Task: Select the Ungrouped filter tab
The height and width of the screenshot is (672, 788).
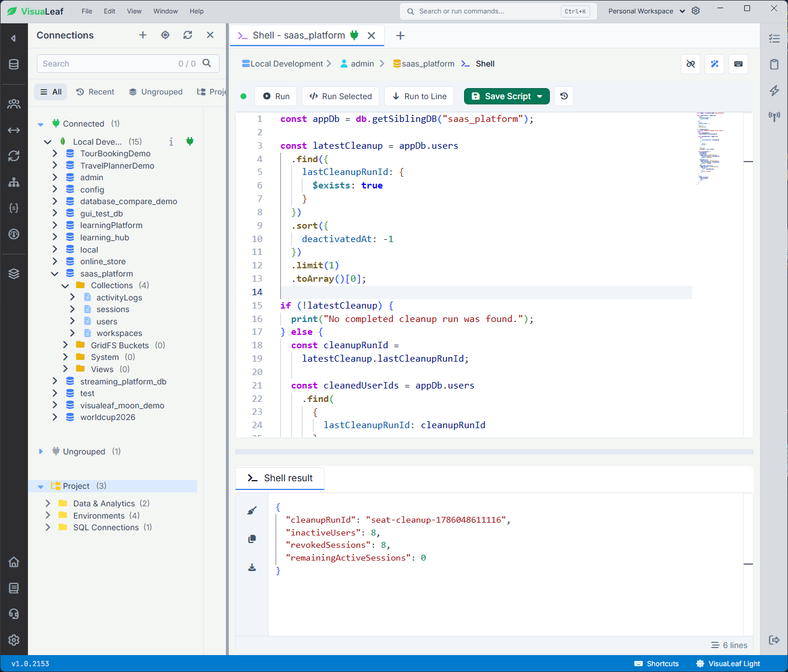Action: (156, 92)
